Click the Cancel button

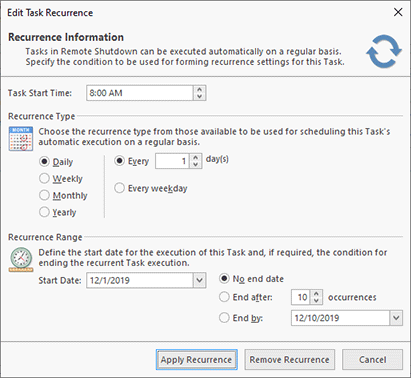click(x=372, y=360)
